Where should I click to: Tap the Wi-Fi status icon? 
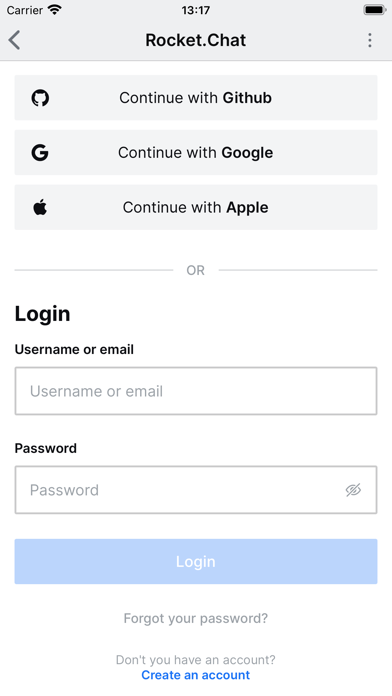pos(55,10)
